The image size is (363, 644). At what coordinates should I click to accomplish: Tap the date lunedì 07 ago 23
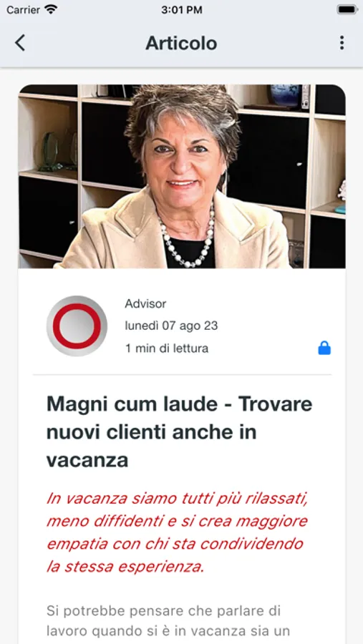[171, 326]
